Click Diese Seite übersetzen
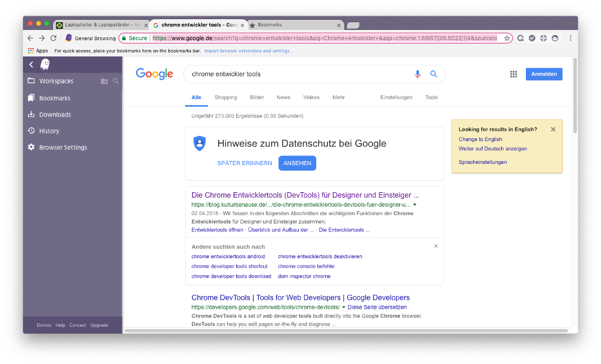 click(x=377, y=308)
